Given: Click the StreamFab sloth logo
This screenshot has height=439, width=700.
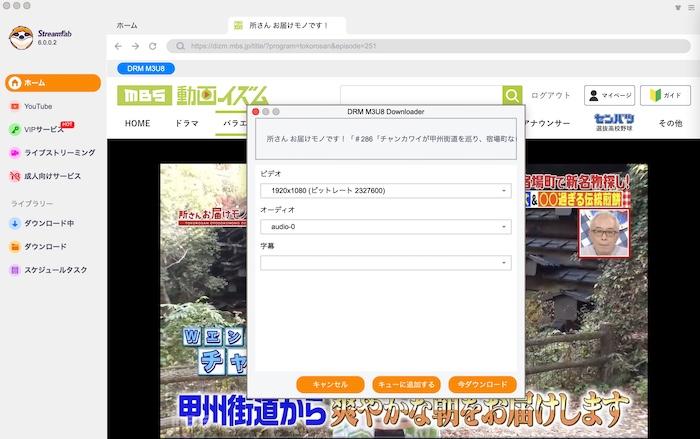Looking at the screenshot, I should pyautogui.click(x=21, y=38).
